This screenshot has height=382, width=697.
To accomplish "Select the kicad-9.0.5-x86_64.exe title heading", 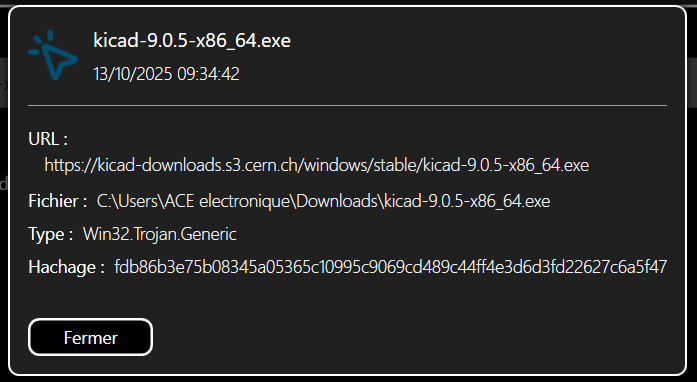I will click(192, 40).
